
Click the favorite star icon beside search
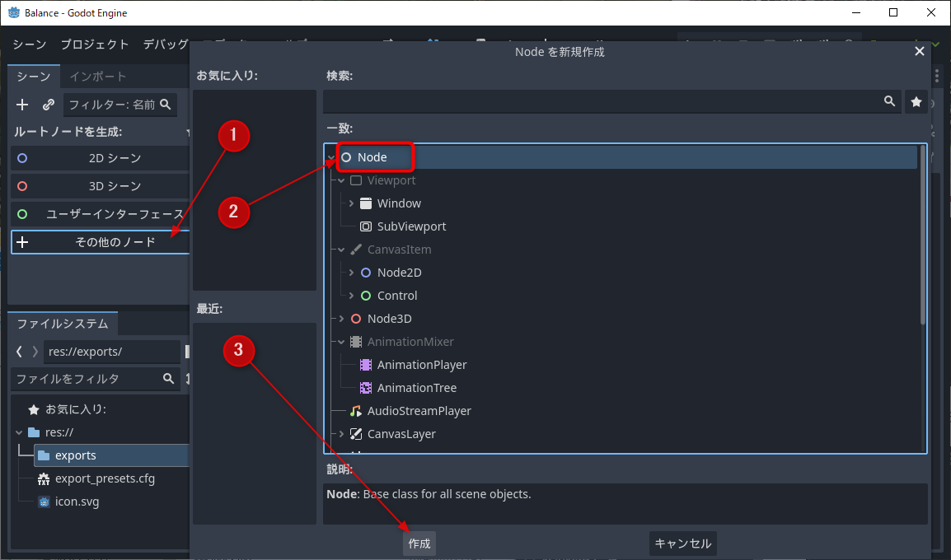pos(916,101)
